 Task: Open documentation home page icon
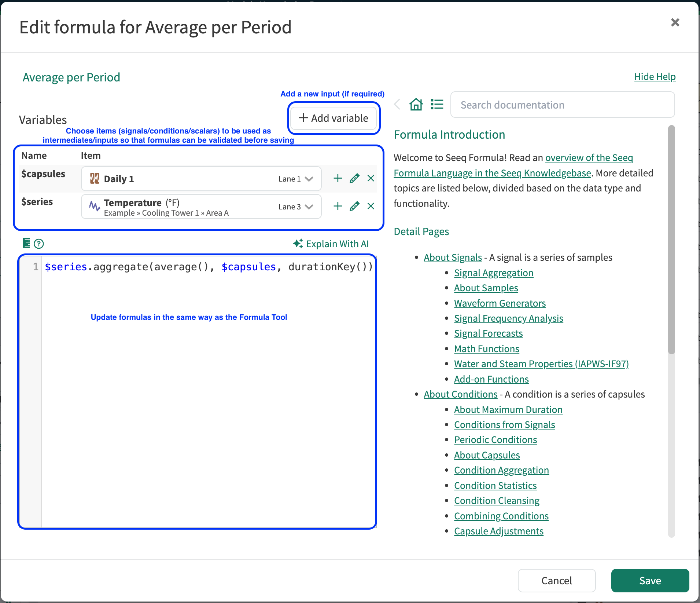click(x=416, y=105)
